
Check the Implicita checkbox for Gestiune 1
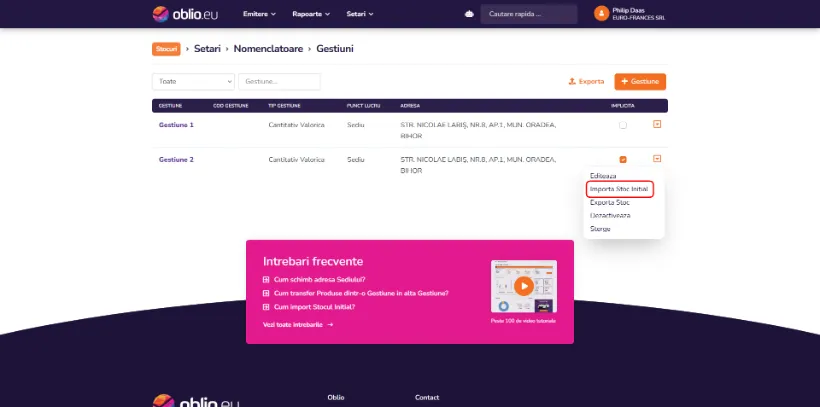[x=623, y=125]
